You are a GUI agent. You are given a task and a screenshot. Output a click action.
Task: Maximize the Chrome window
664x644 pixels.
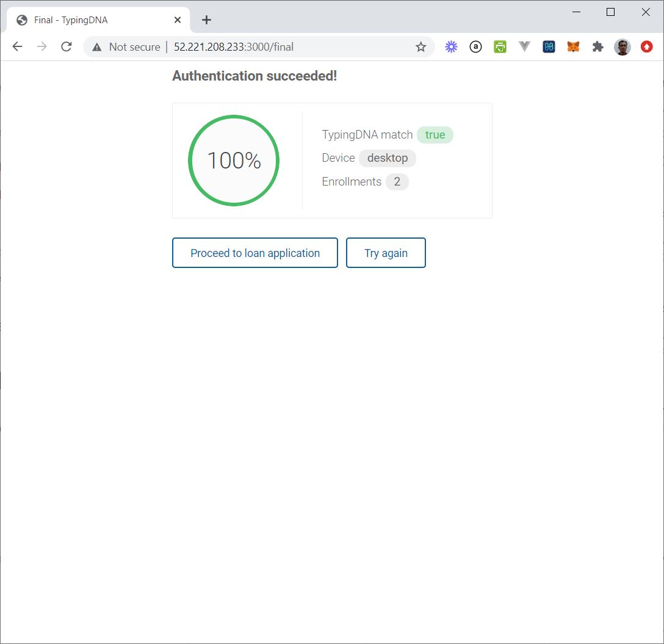[611, 12]
